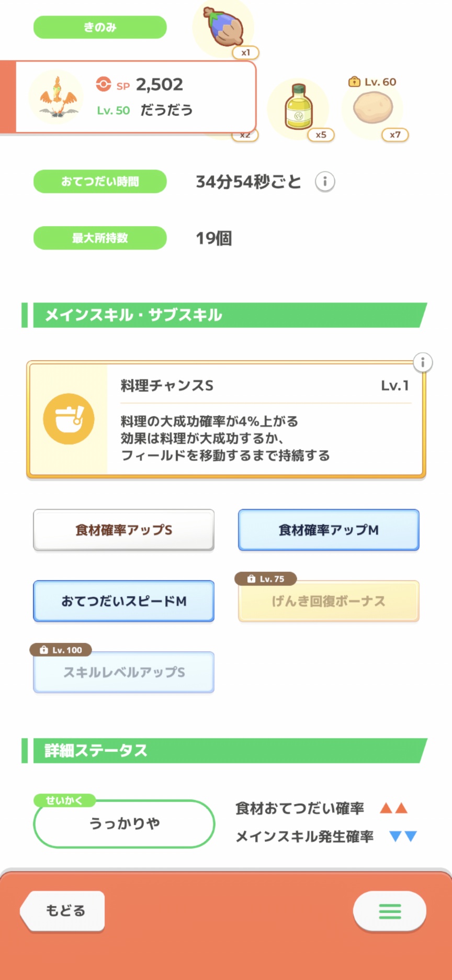Select おてつだいスピードM sub skill
Image resolution: width=452 pixels, height=980 pixels.
tap(124, 601)
